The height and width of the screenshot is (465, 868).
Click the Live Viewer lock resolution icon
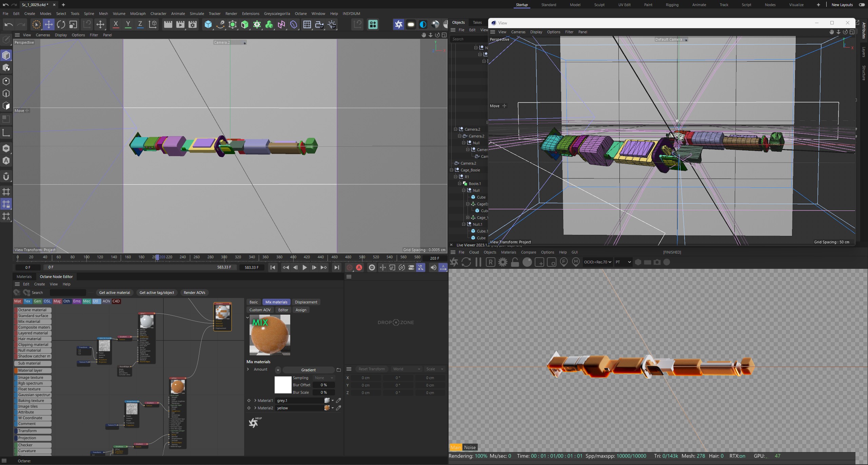[x=515, y=262]
